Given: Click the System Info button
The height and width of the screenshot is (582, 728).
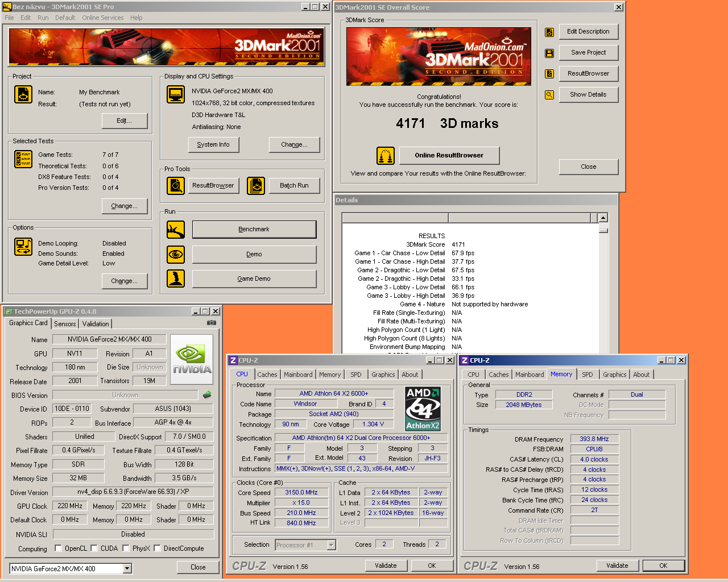Looking at the screenshot, I should (213, 144).
